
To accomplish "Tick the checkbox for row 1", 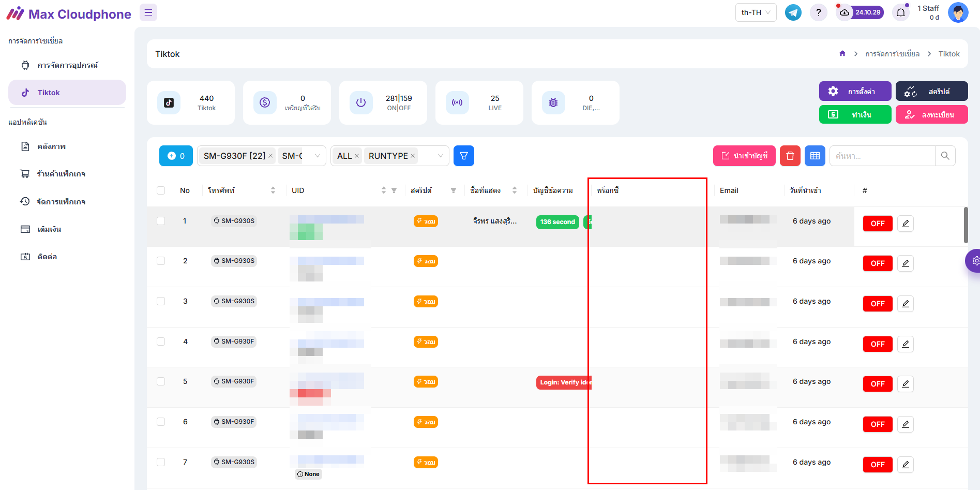I will [x=161, y=221].
